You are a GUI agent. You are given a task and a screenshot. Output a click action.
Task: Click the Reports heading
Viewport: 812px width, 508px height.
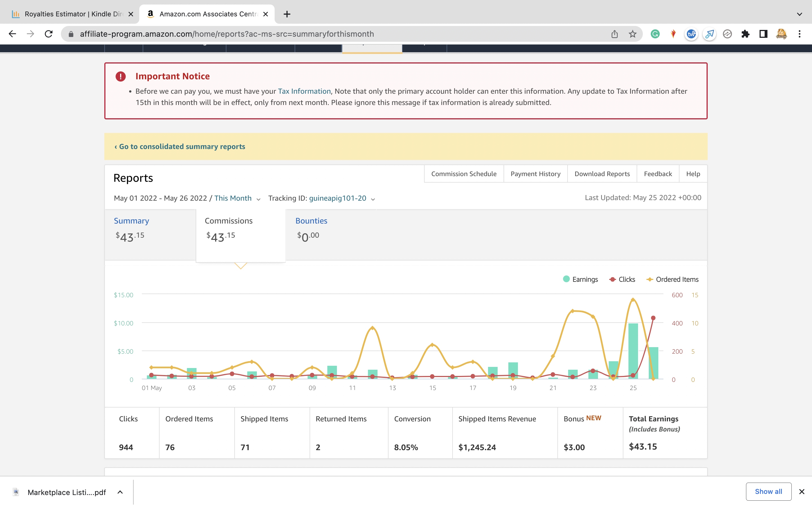point(133,178)
